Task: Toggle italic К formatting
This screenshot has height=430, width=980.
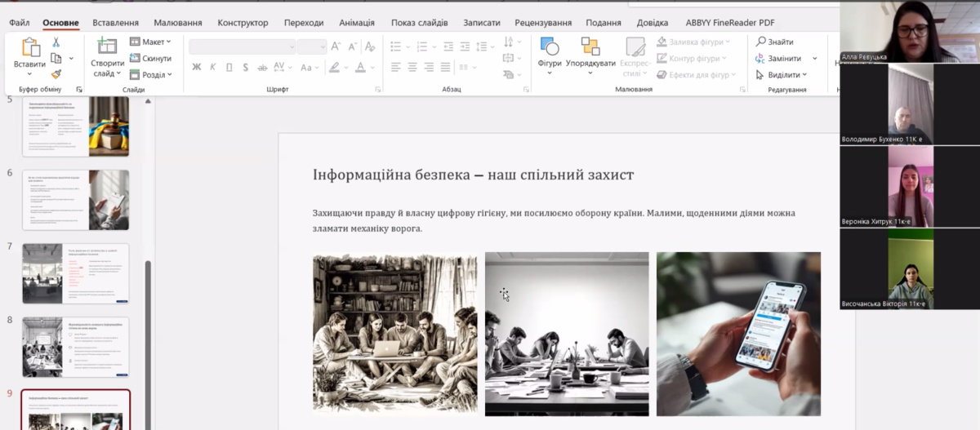Action: (x=212, y=67)
